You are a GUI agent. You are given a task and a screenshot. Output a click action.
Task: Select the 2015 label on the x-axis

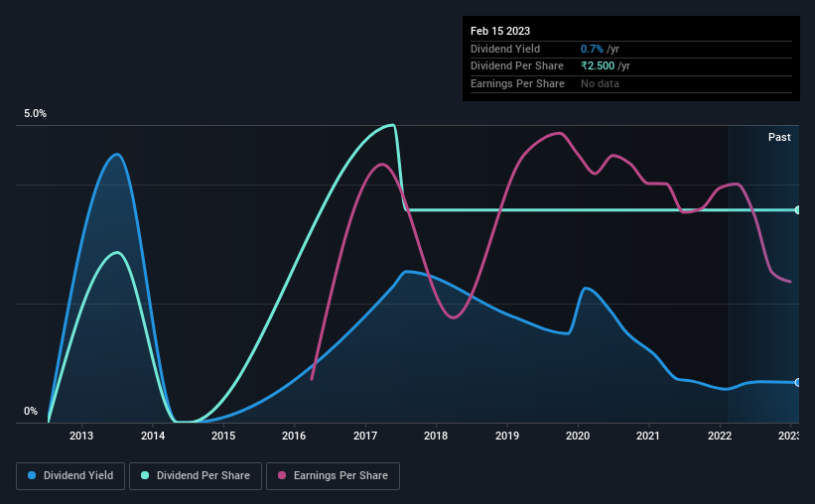pos(223,436)
